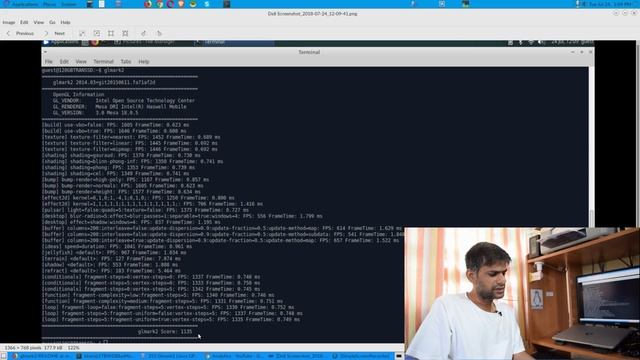Open the Help menu of image viewer
The width and height of the screenshot is (640, 360).
click(65, 22)
